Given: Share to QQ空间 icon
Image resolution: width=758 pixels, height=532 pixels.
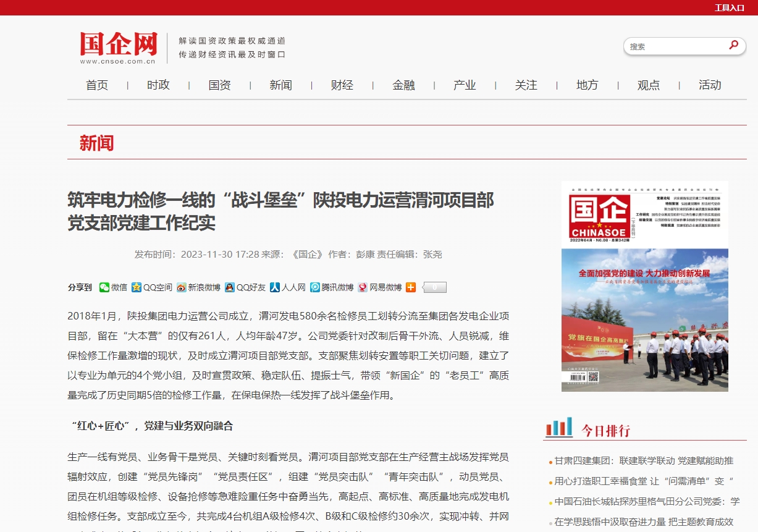Looking at the screenshot, I should 137,287.
